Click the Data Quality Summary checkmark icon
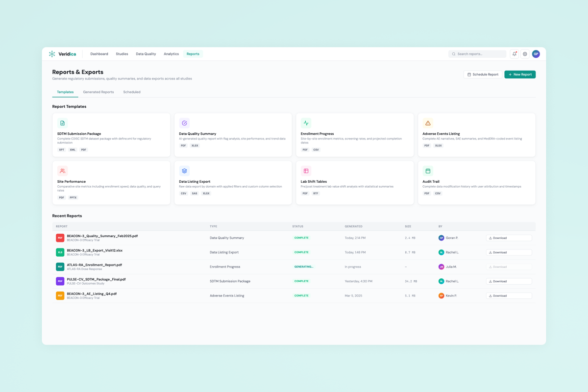 (x=184, y=123)
